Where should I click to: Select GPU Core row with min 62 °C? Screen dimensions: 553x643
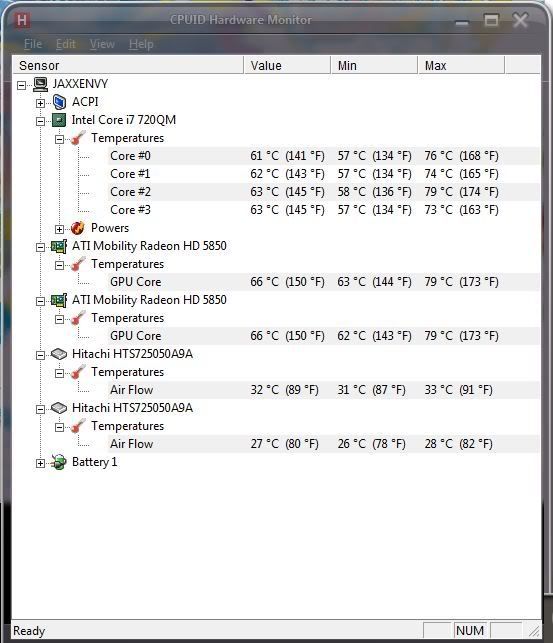point(324,336)
